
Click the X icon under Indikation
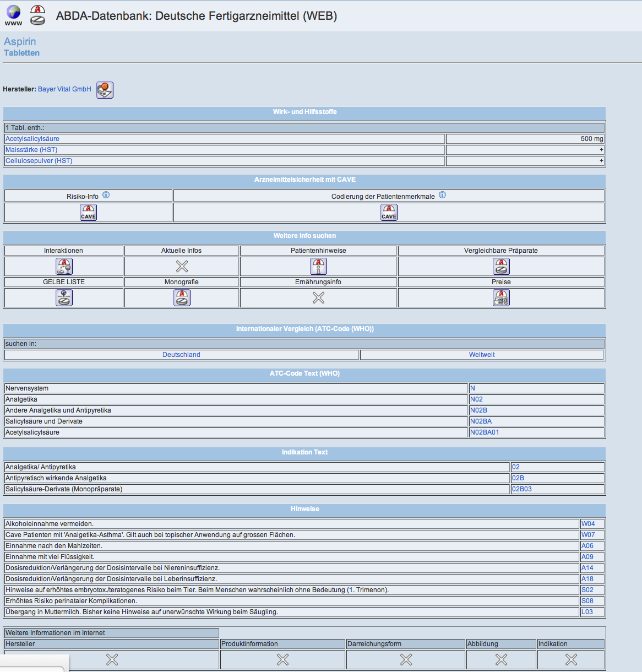[x=571, y=659]
